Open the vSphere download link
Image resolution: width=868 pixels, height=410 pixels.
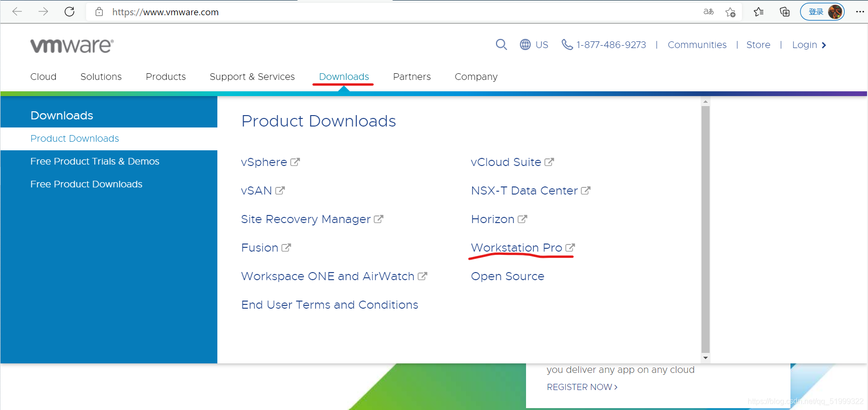coord(264,162)
